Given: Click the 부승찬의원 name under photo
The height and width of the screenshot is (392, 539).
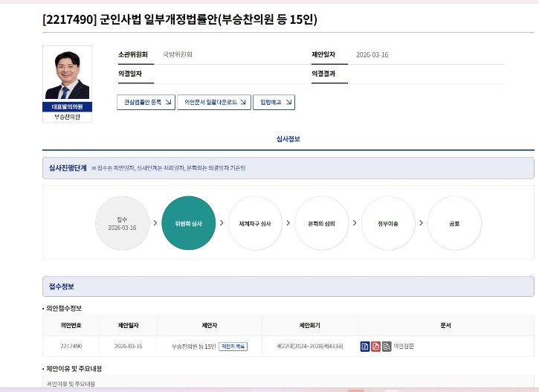Looking at the screenshot, I should click(68, 117).
